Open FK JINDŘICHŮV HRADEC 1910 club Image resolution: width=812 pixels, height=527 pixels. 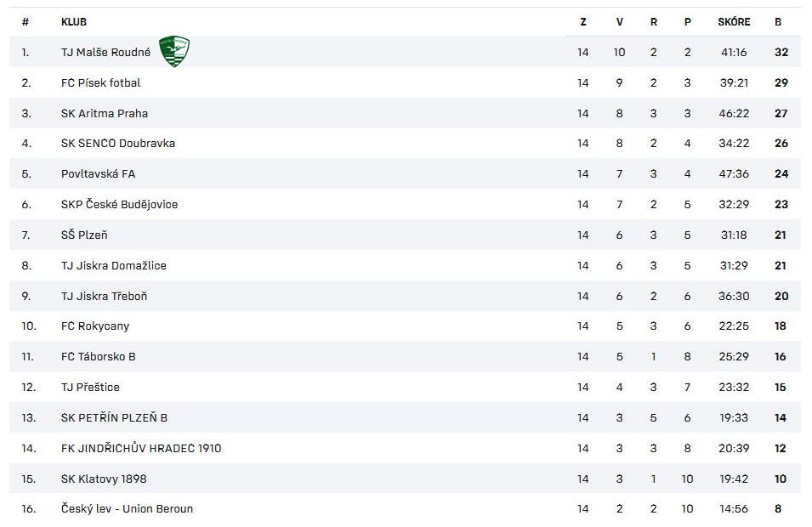tap(141, 449)
